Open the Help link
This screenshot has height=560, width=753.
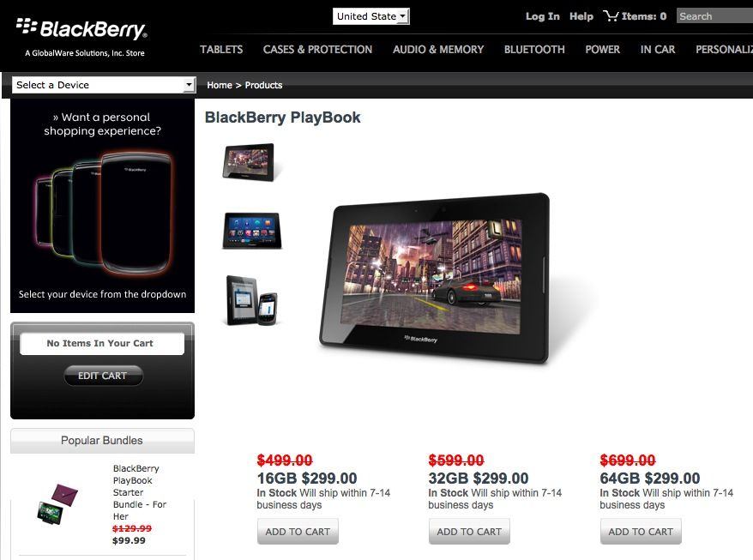581,16
